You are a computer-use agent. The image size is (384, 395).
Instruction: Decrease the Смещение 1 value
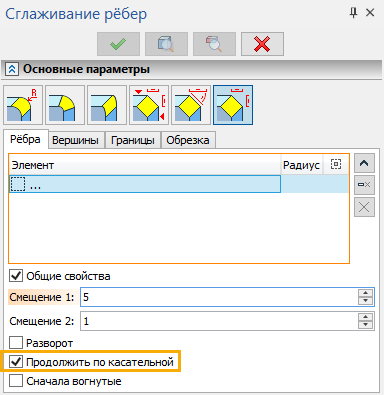click(x=366, y=301)
